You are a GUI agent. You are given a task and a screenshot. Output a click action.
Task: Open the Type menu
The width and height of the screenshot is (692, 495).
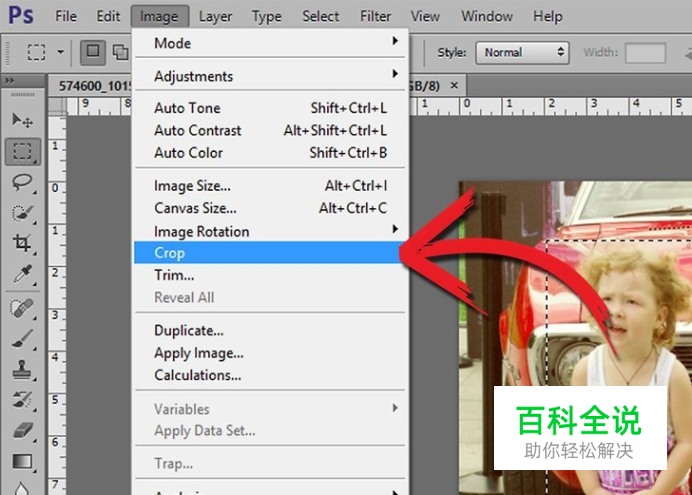pyautogui.click(x=267, y=16)
